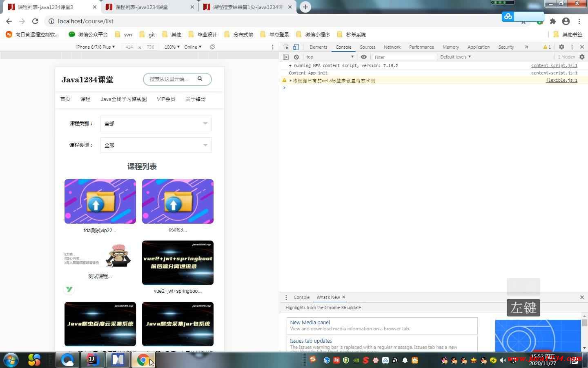The width and height of the screenshot is (588, 368).
Task: Click the Chrome taskbar icon
Action: click(143, 360)
